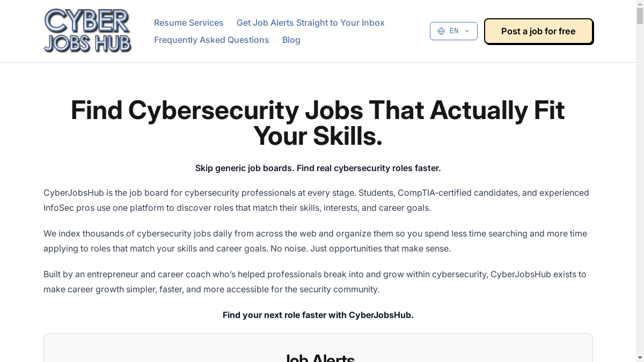Click the scrollbar down arrow
644x362 pixels.
[x=640, y=358]
